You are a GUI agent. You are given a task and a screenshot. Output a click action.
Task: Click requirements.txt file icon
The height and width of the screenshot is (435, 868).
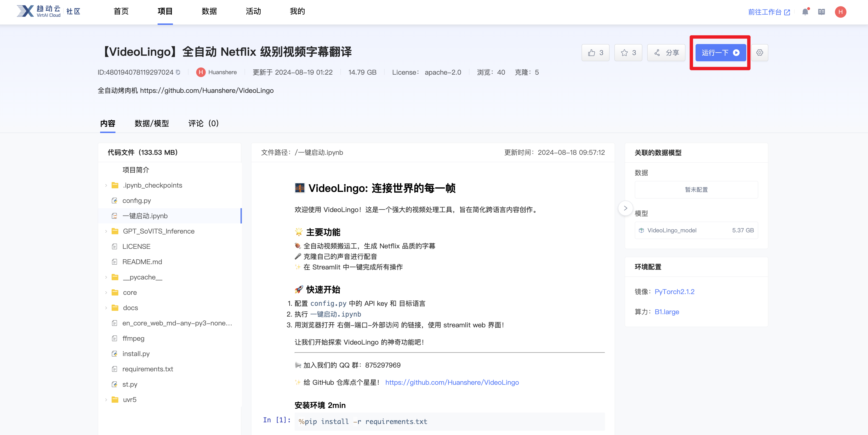tap(114, 369)
